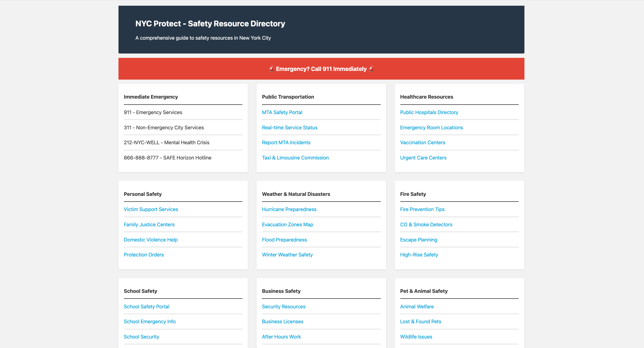This screenshot has width=644, height=348.
Task: Check Real-time Service Status link
Action: point(289,127)
